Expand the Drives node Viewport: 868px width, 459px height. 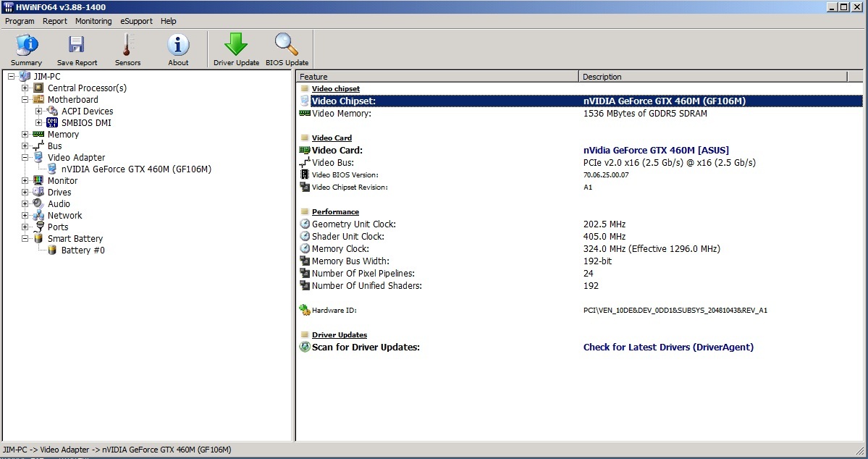[25, 192]
